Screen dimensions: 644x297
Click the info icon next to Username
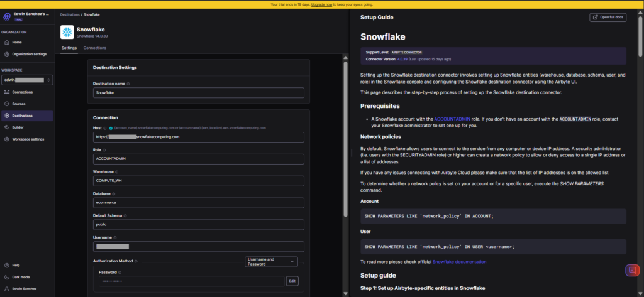115,237
